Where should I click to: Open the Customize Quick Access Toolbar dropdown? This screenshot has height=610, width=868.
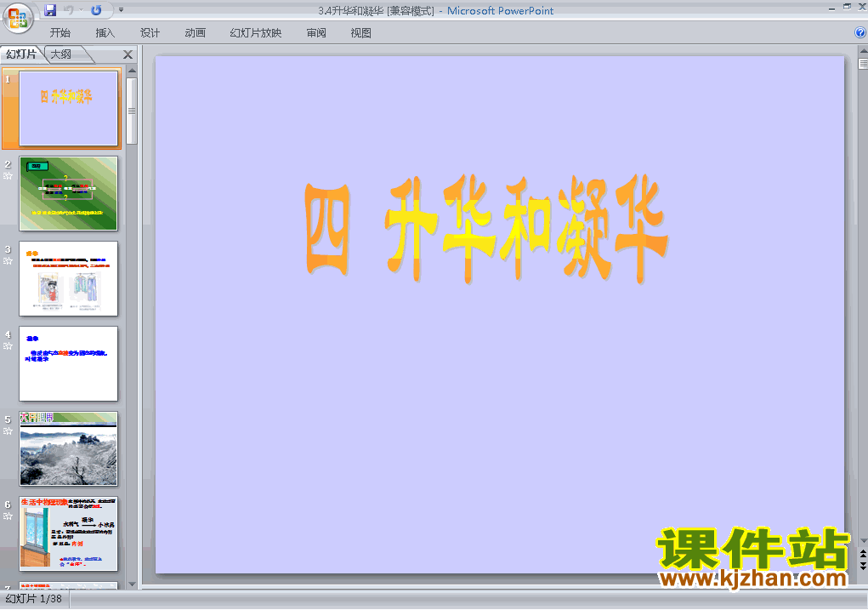coord(122,10)
